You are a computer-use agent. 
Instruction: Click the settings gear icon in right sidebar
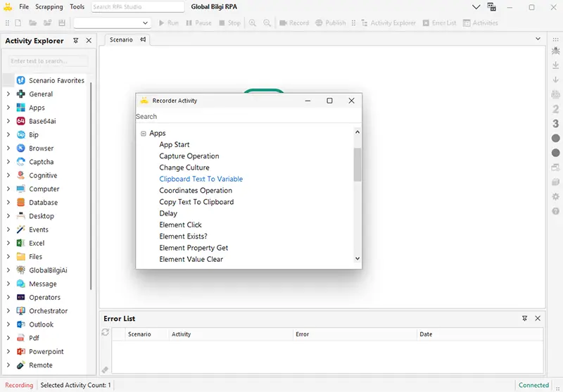555,196
